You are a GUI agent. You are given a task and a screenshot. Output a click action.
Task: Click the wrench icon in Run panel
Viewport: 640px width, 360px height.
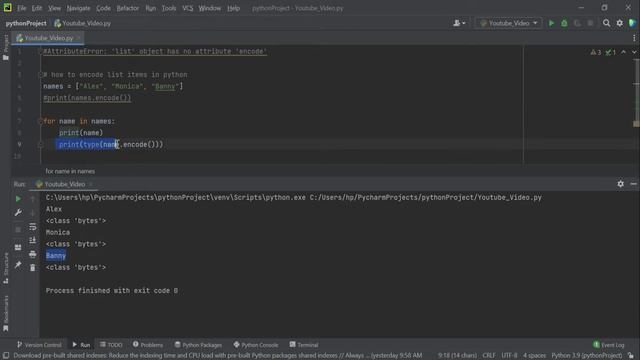(18, 213)
